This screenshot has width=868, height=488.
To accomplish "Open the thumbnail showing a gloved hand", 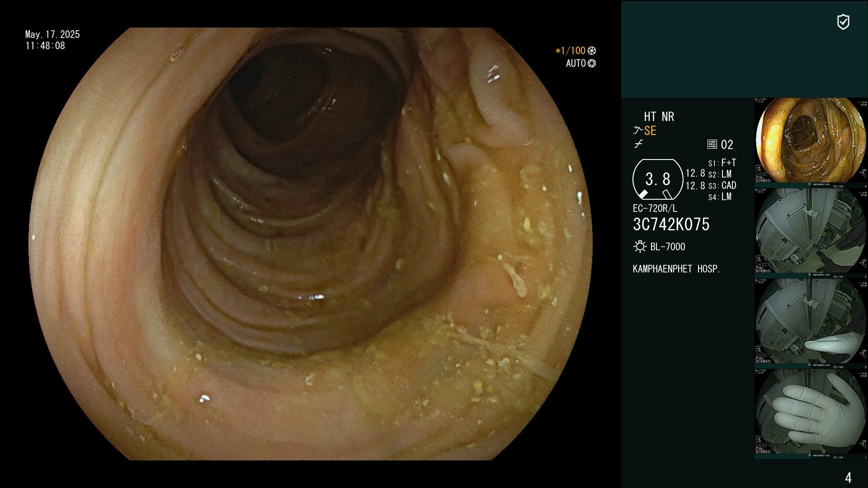I will [x=810, y=412].
